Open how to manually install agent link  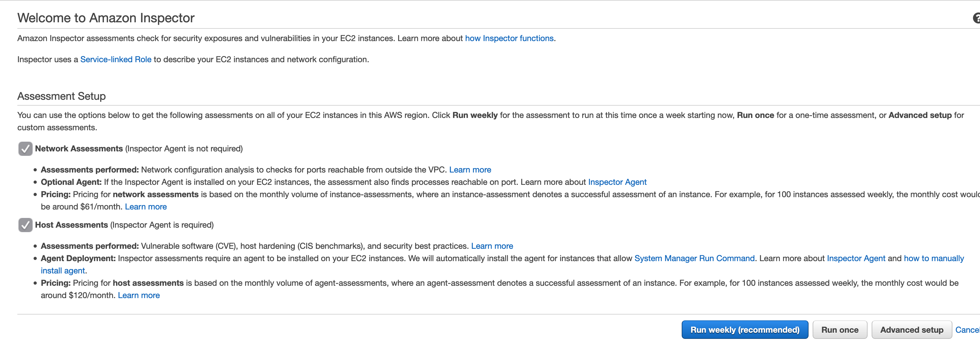tap(934, 258)
